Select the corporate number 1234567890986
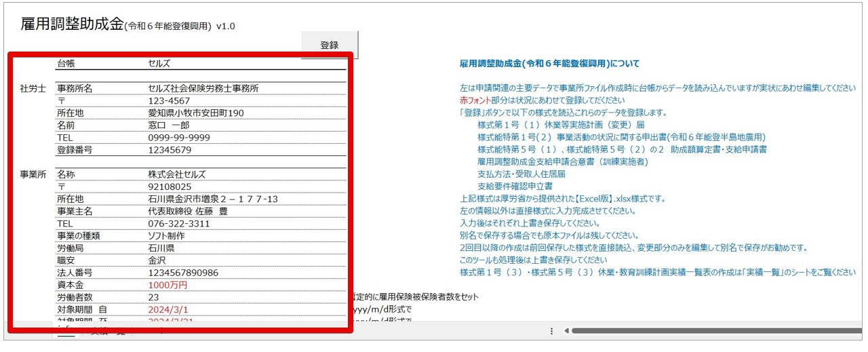868x352 pixels. tap(183, 273)
